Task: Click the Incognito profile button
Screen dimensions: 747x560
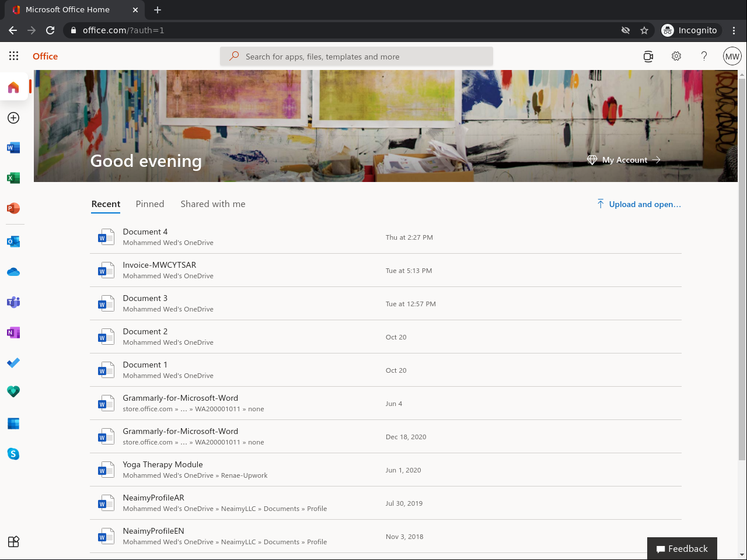Action: (x=690, y=30)
